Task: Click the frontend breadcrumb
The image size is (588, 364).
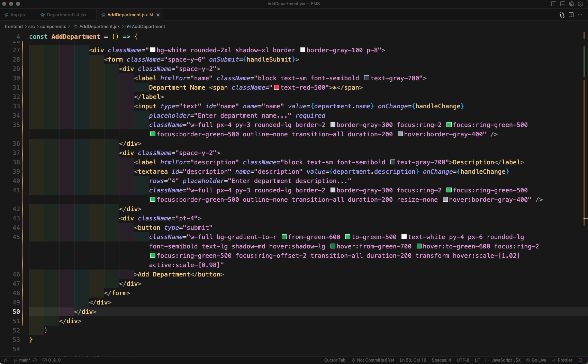Action: coord(14,27)
